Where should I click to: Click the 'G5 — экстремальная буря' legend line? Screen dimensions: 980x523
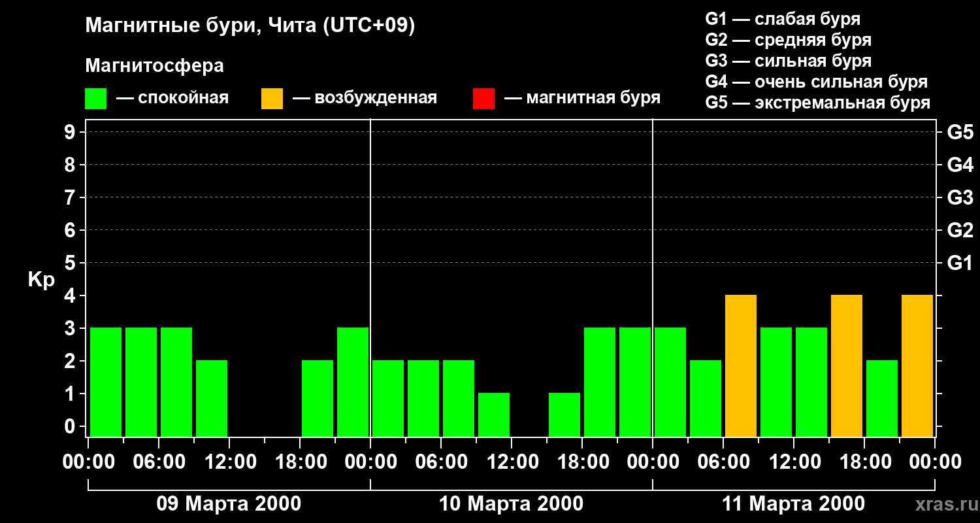817,103
